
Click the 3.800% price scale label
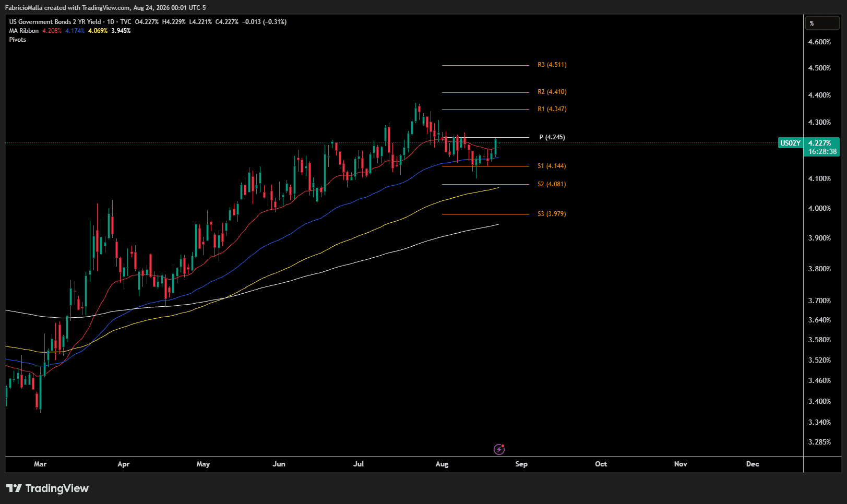coord(819,269)
